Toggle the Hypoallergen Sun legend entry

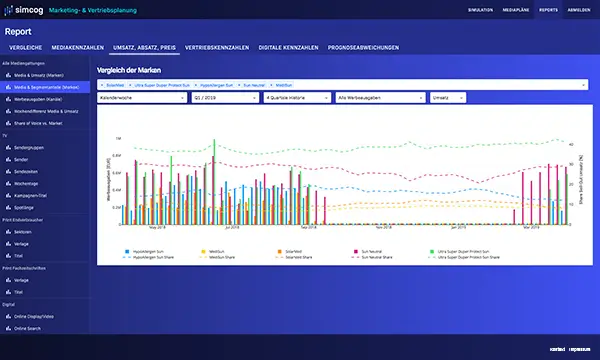(144, 252)
